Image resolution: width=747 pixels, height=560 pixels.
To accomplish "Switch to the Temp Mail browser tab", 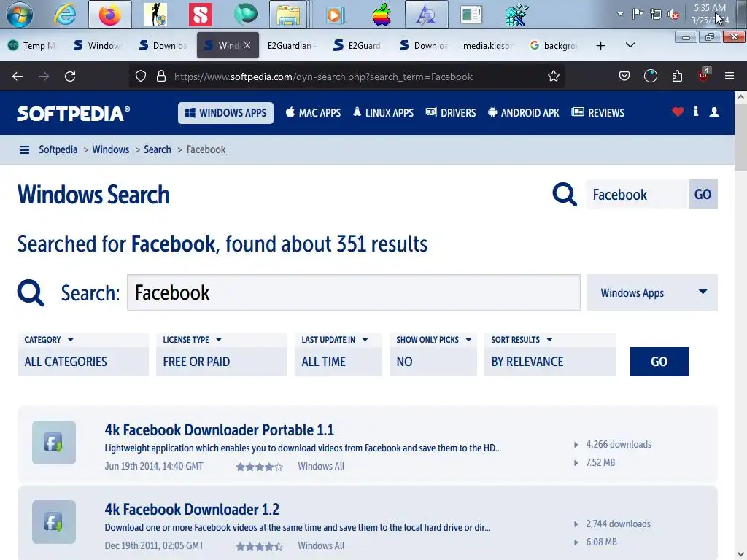I will pos(32,45).
